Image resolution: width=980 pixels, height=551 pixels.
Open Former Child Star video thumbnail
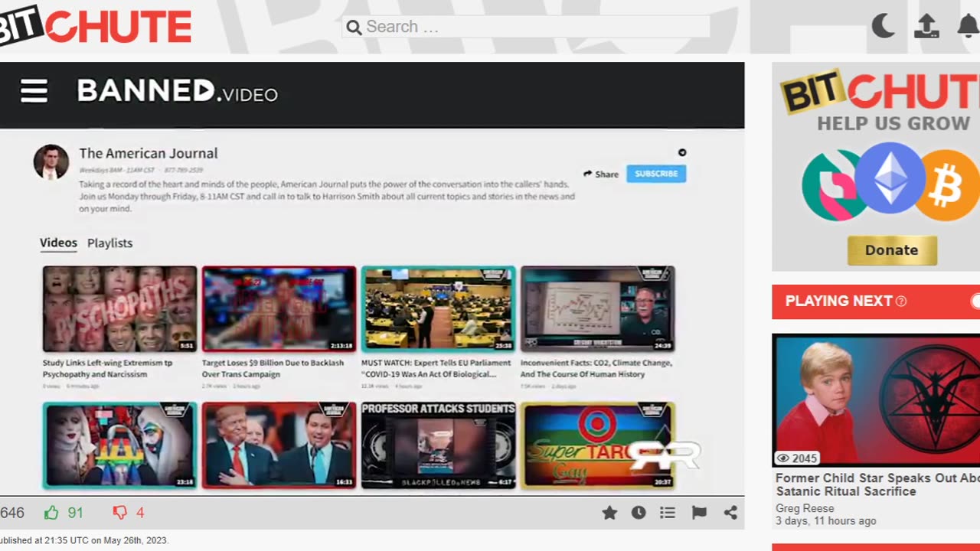point(876,400)
